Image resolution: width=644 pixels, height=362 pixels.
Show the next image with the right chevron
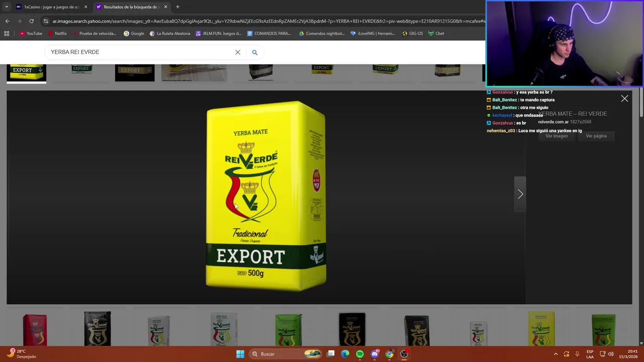click(x=520, y=194)
